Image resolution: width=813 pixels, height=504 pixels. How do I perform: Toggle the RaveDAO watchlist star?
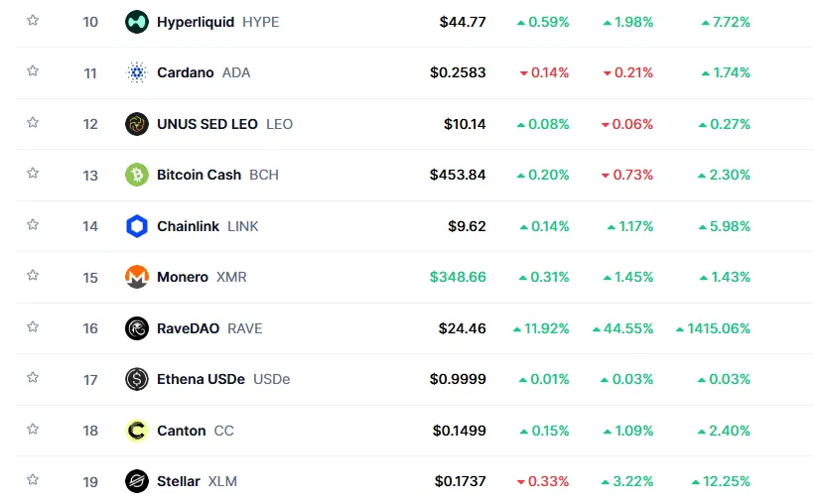tap(33, 326)
